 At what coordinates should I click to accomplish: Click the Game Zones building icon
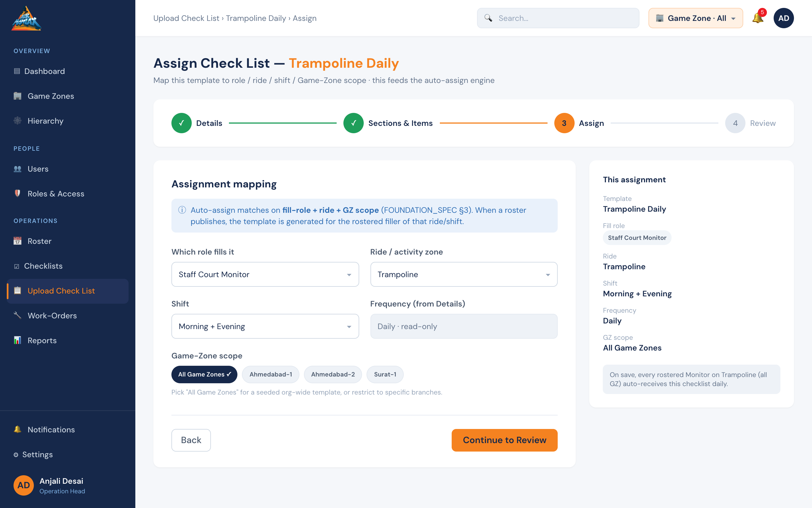17,96
